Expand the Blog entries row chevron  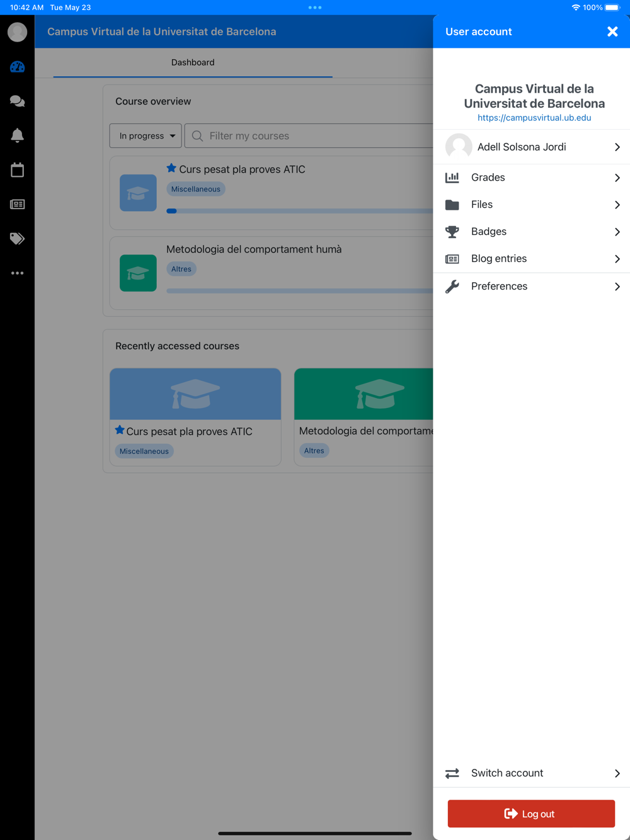point(617,259)
